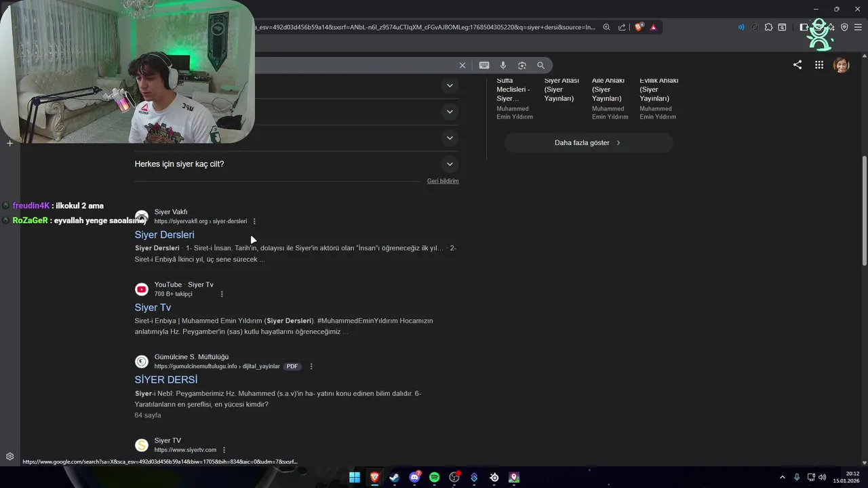Viewport: 868px width, 488px height.
Task: Open the Windows Start menu
Action: [355, 477]
